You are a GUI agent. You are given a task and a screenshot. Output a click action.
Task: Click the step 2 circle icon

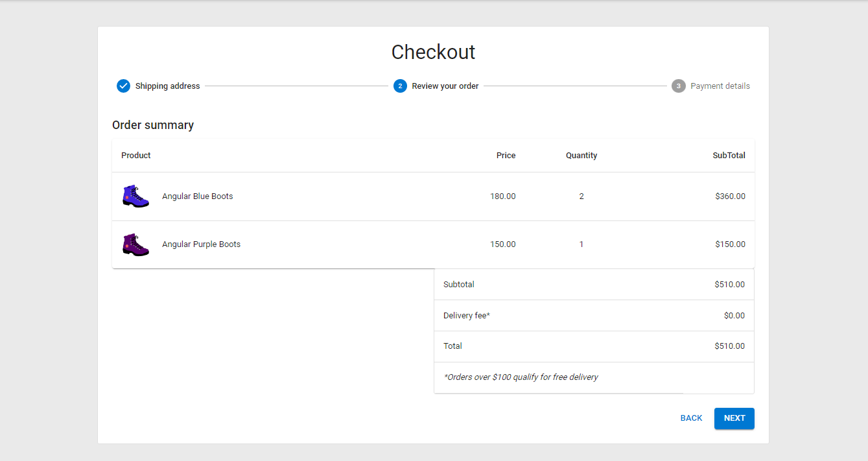tap(400, 86)
